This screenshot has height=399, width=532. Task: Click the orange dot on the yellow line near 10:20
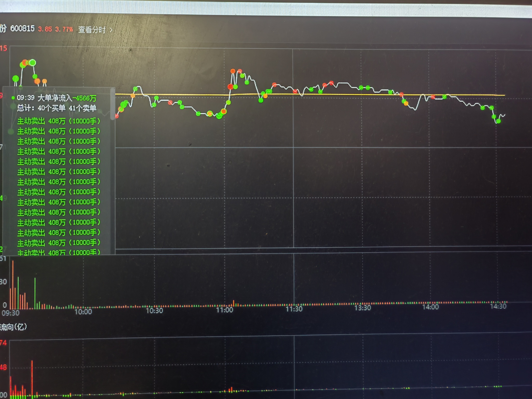[133, 96]
